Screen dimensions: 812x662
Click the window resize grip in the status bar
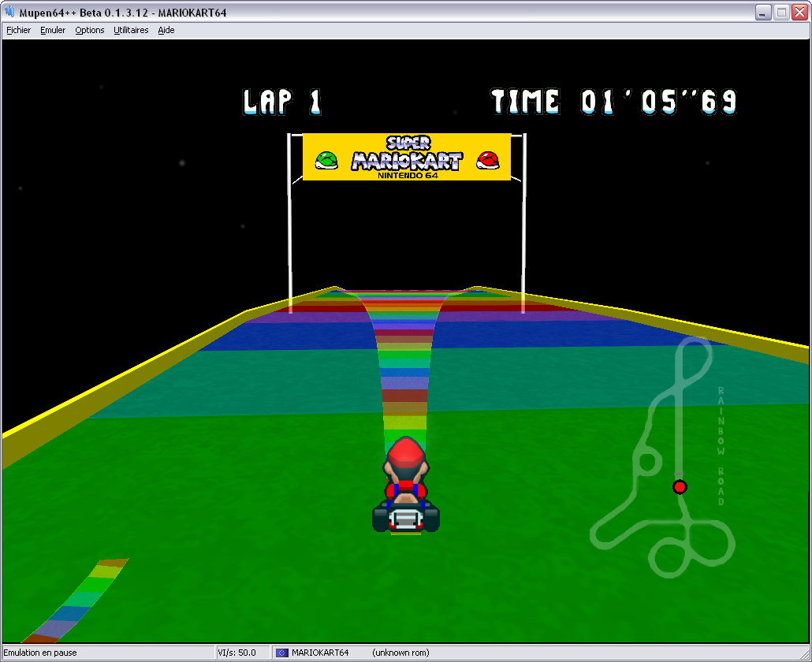pos(803,653)
